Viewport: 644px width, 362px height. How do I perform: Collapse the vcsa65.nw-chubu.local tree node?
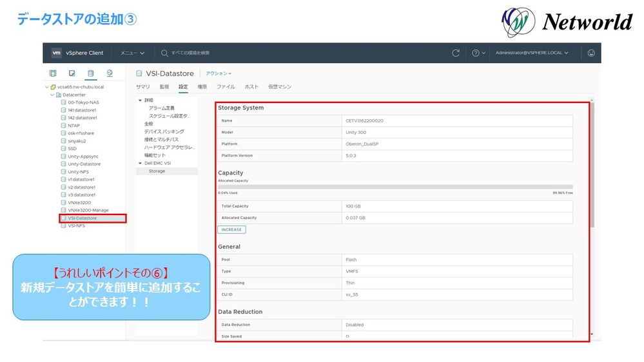pos(47,87)
